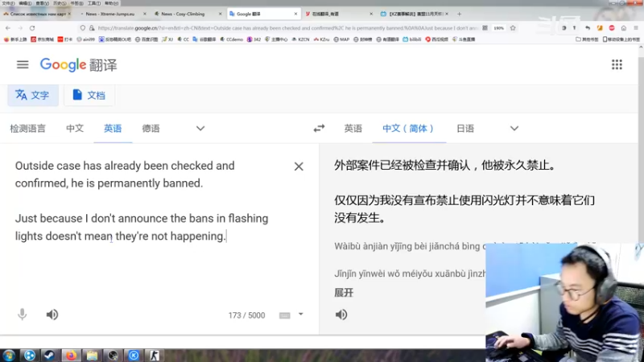This screenshot has height=362, width=644.
Task: Open the Windows Start button
Action: point(9,356)
